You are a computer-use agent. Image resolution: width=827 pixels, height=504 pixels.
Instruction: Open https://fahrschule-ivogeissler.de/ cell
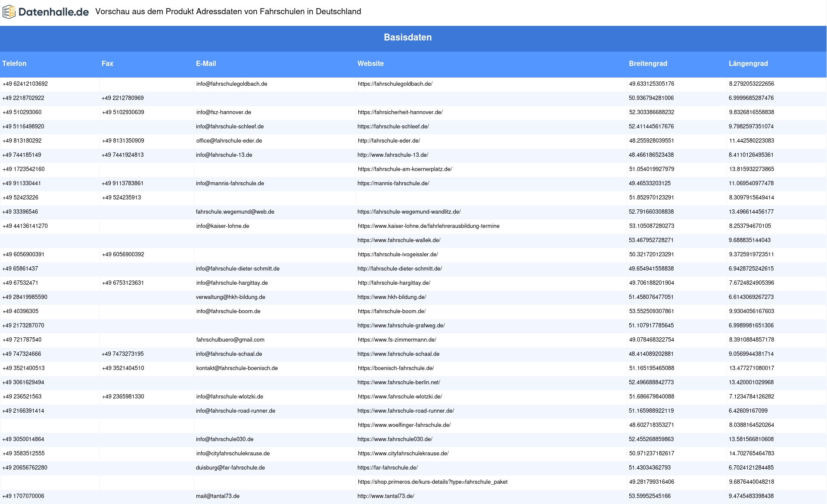(398, 255)
